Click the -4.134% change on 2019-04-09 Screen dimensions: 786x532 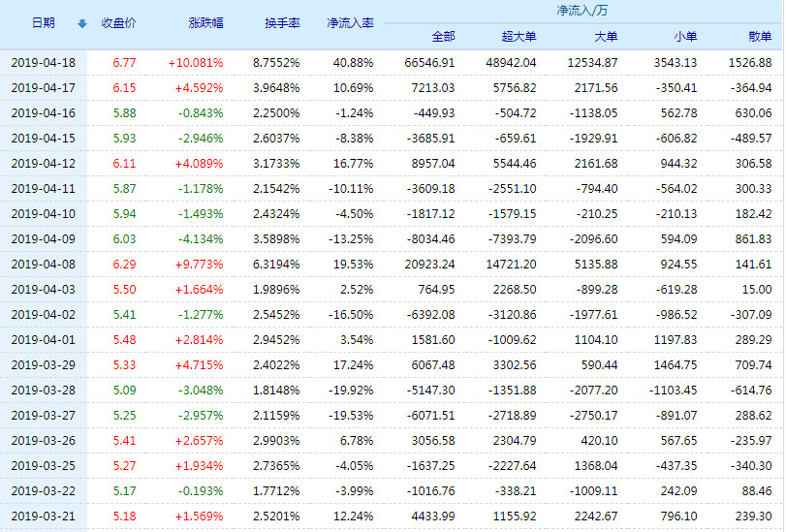pos(201,238)
